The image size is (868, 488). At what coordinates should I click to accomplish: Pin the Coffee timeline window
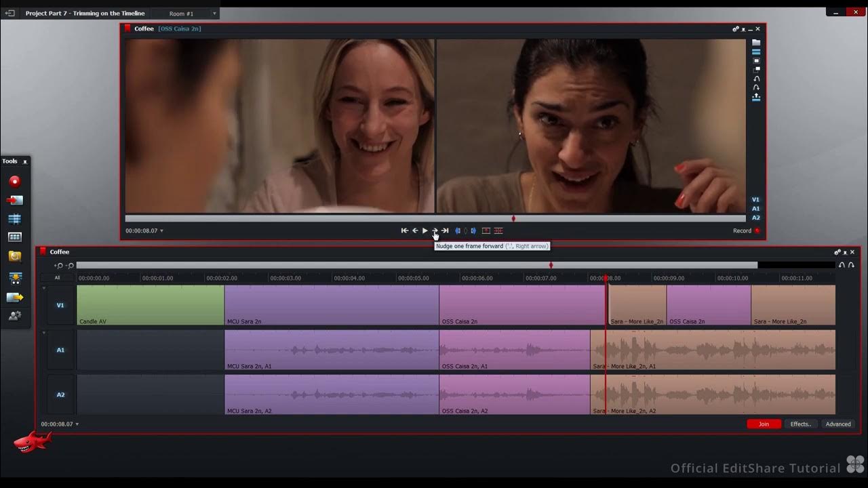click(x=845, y=252)
